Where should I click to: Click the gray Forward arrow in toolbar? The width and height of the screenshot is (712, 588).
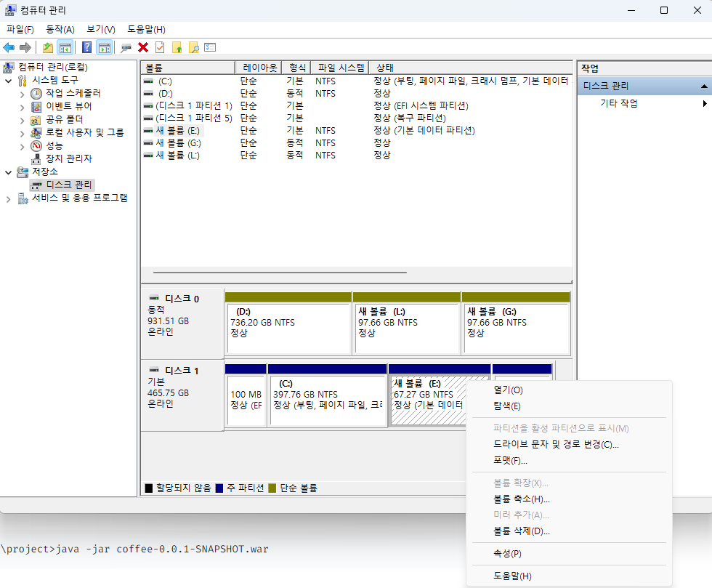[x=25, y=47]
